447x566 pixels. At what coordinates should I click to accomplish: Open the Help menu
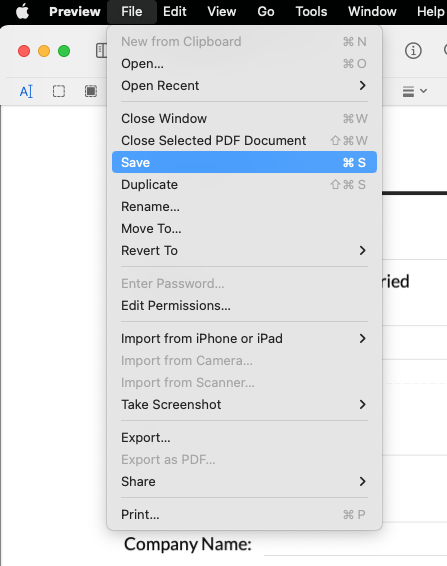point(431,12)
